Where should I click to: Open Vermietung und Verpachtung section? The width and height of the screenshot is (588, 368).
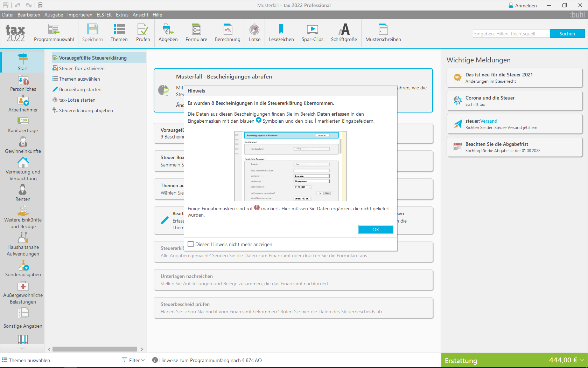23,170
